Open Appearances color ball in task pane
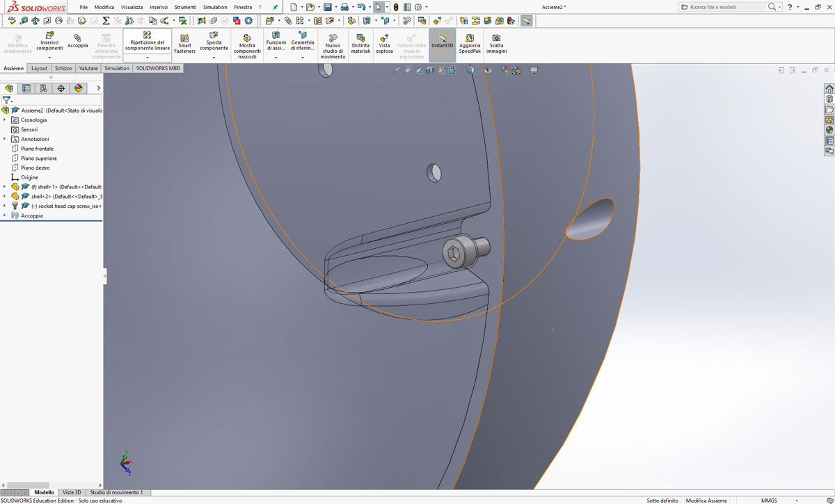The width and height of the screenshot is (835, 504). click(829, 130)
